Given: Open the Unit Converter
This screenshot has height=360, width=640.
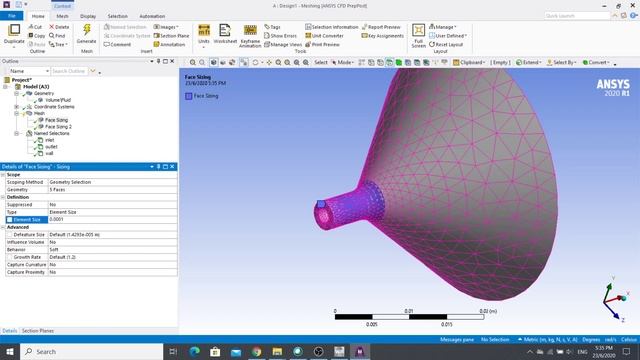Looking at the screenshot, I should [x=324, y=36].
